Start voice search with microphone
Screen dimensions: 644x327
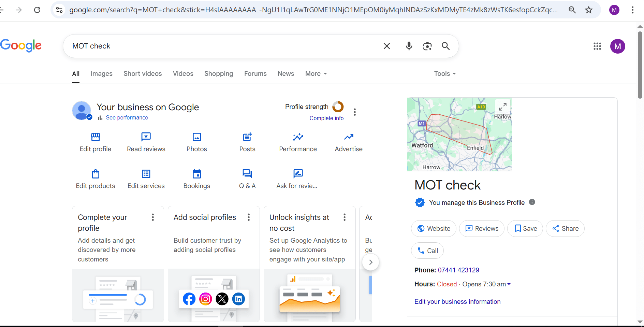(409, 46)
